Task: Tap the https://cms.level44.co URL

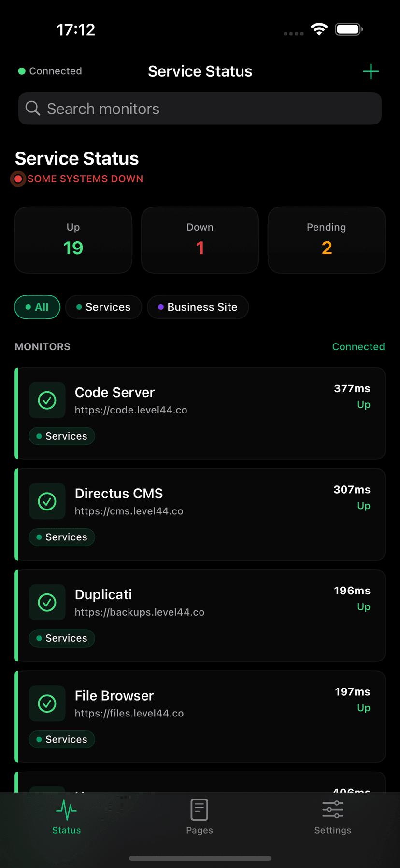Action: pos(129,511)
